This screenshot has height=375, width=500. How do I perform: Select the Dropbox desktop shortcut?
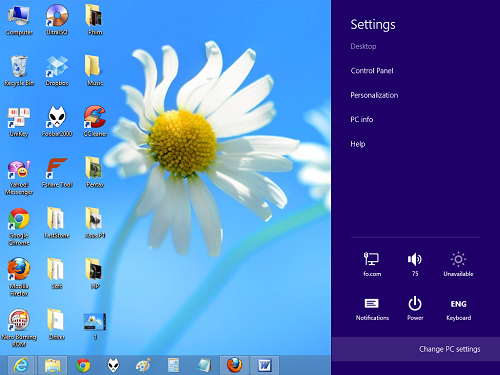pyautogui.click(x=57, y=71)
